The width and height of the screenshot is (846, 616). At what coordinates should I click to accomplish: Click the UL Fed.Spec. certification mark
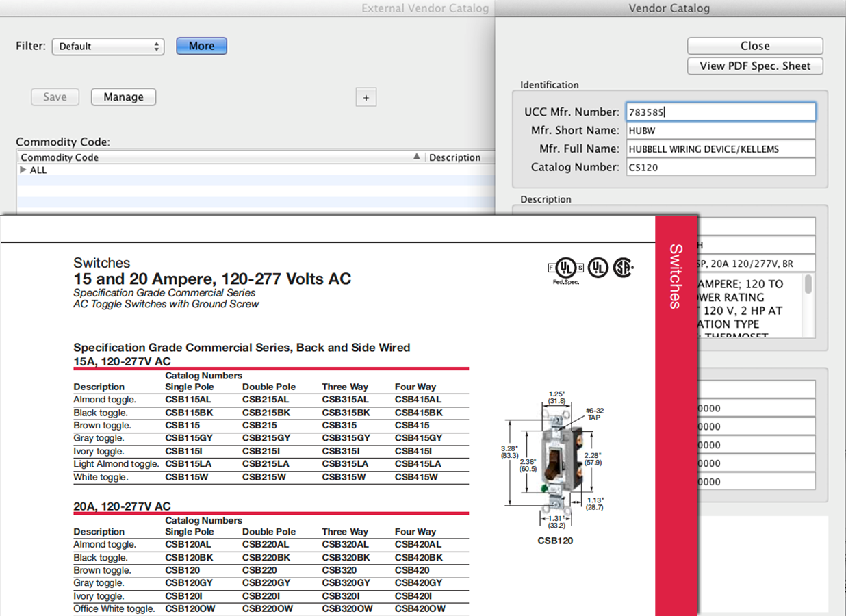(565, 268)
